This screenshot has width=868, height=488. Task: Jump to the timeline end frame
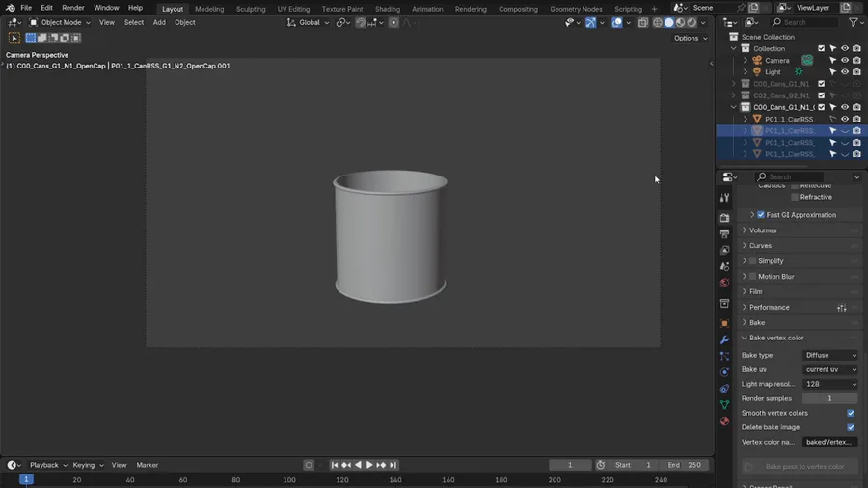pos(393,465)
